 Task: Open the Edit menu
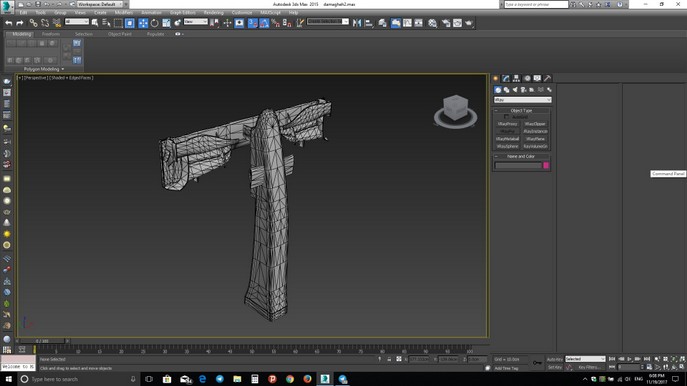coord(24,13)
